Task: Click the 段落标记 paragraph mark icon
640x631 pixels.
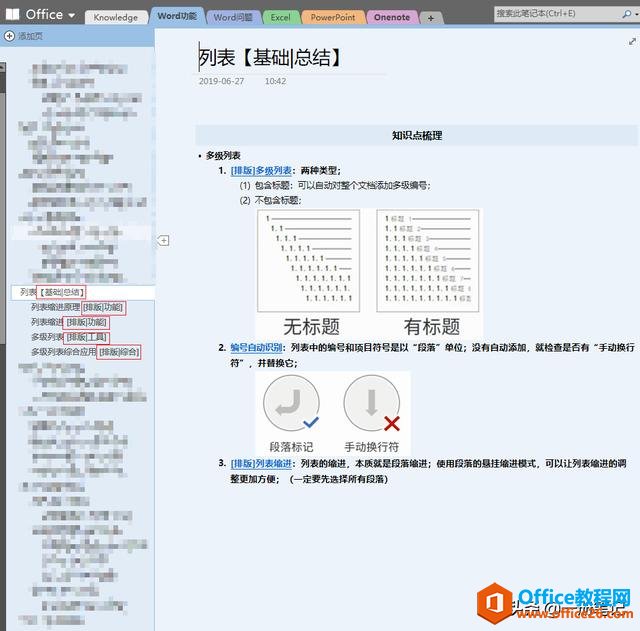Action: tap(291, 403)
